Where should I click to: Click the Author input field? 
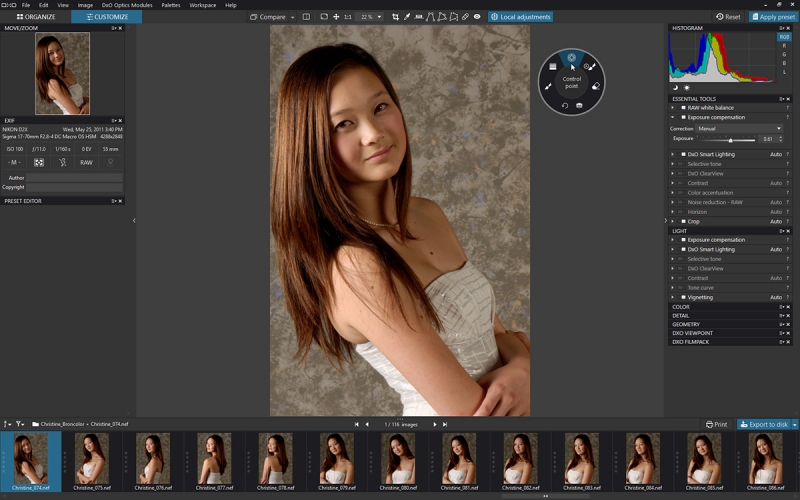point(74,178)
